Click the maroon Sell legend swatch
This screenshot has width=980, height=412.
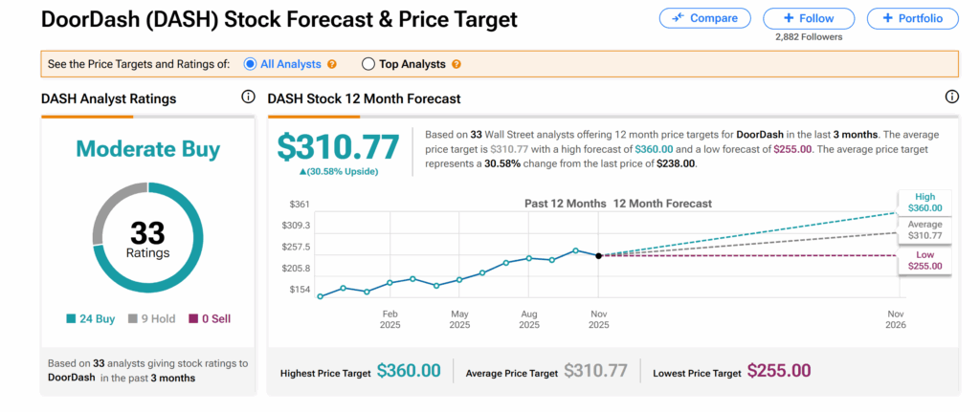190,319
